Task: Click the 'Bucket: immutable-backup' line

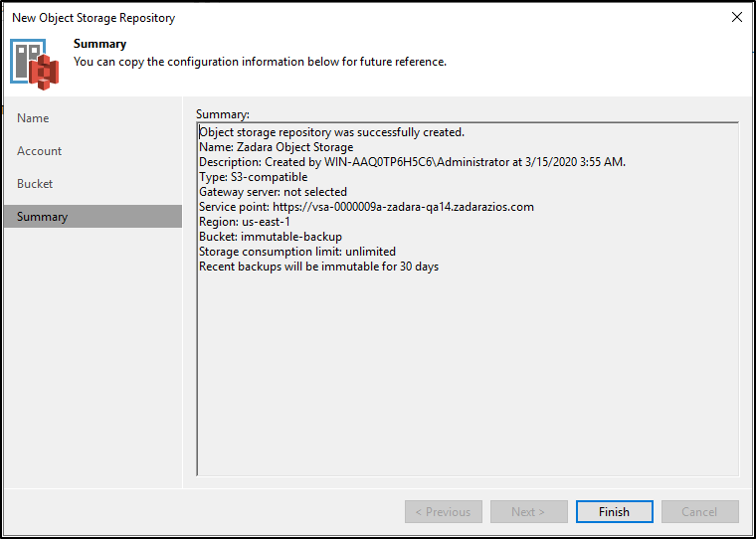Action: pos(271,237)
